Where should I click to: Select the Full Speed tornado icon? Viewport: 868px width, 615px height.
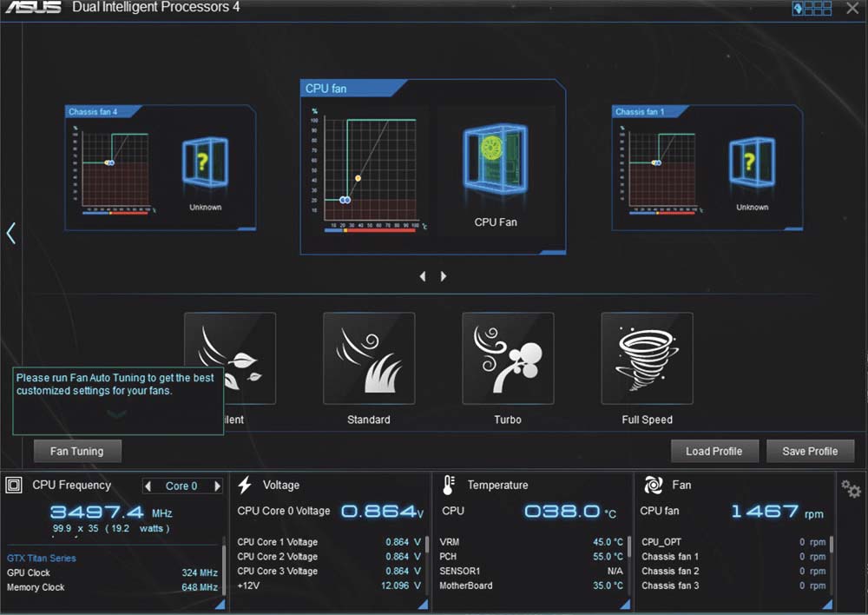648,359
